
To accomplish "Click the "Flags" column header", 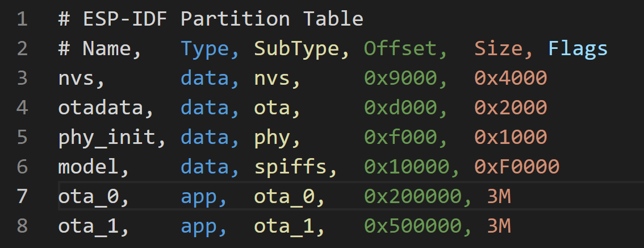I will [578, 49].
